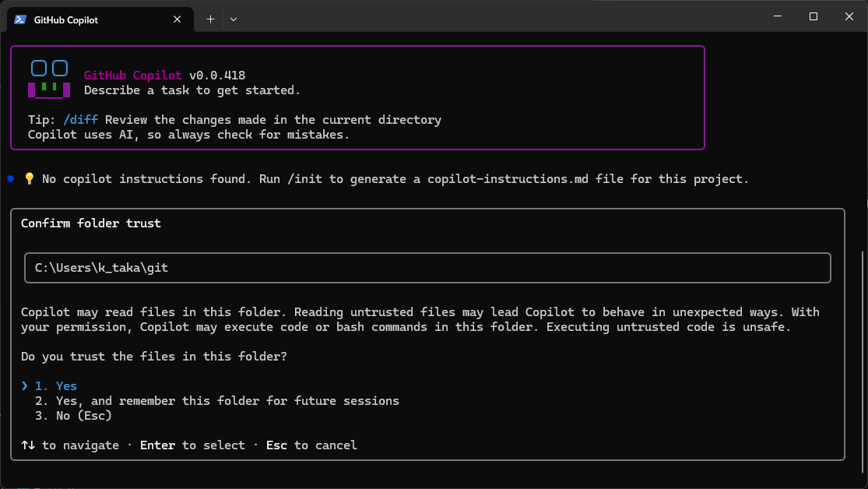868x489 pixels.
Task: Open a new terminal tab
Action: coord(210,19)
